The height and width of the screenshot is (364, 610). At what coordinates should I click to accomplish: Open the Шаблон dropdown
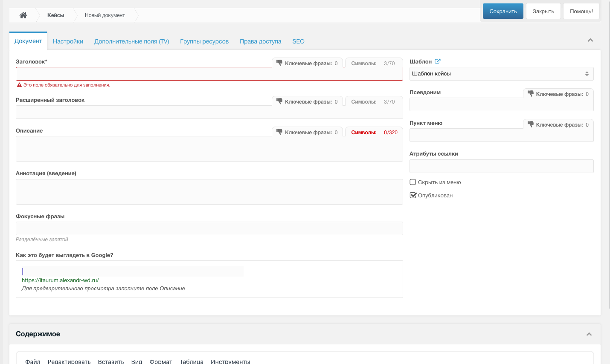click(x=501, y=74)
